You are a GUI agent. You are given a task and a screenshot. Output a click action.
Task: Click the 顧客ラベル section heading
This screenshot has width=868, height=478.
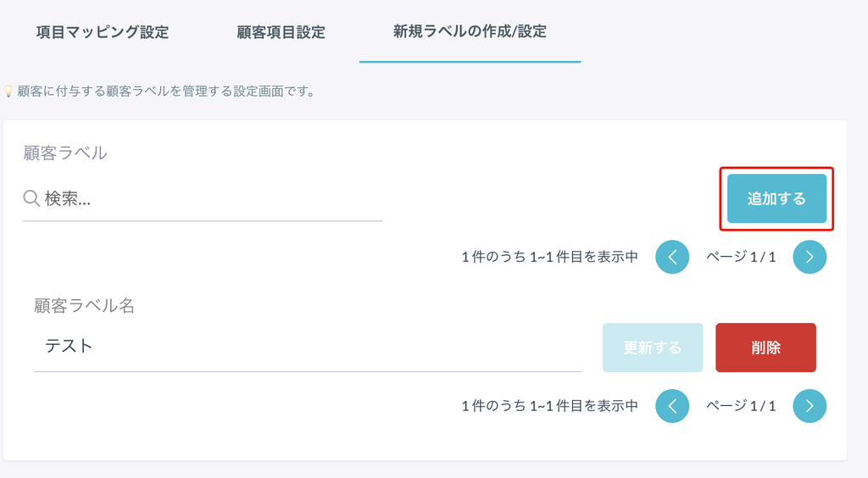(65, 153)
